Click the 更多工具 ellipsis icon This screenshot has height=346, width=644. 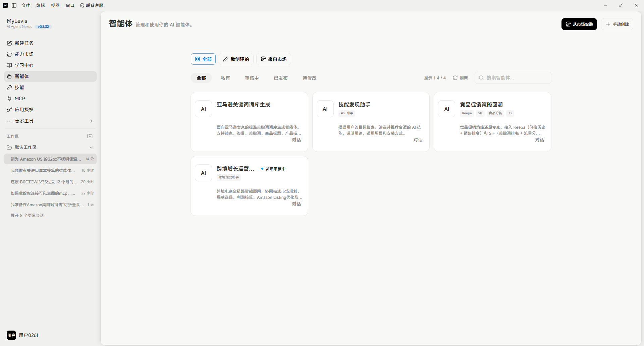click(9, 121)
